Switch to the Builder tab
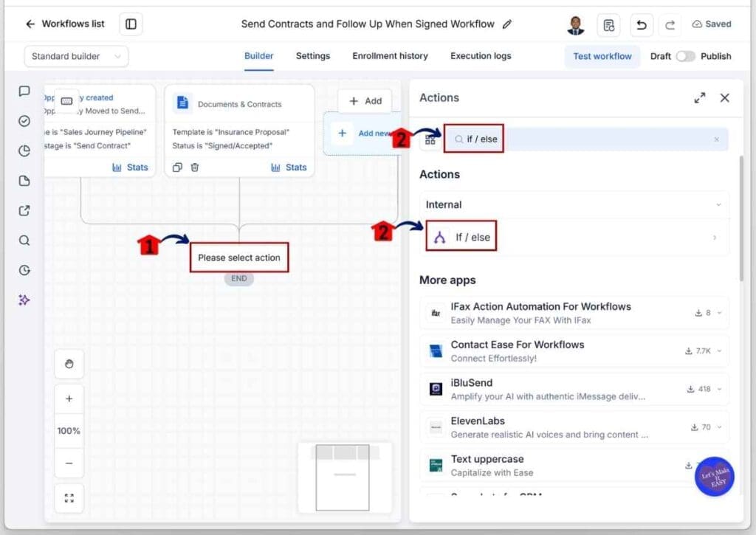Viewport: 756px width, 535px height. click(x=258, y=56)
